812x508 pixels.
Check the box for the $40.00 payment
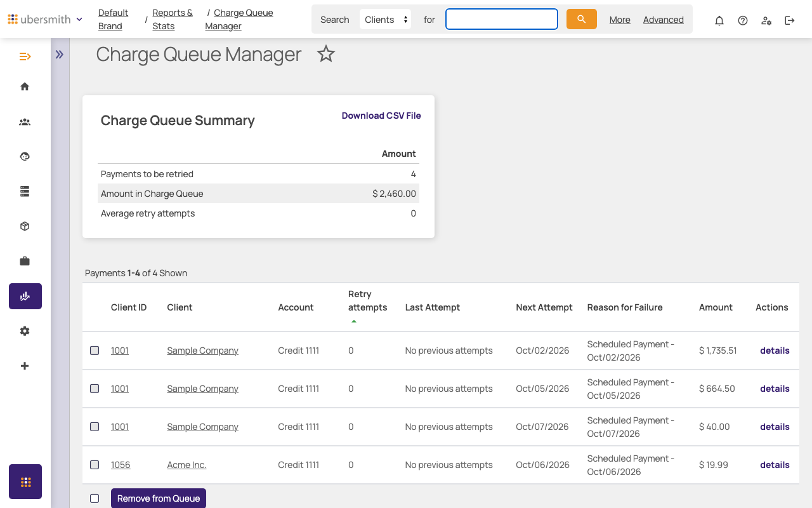click(x=95, y=427)
